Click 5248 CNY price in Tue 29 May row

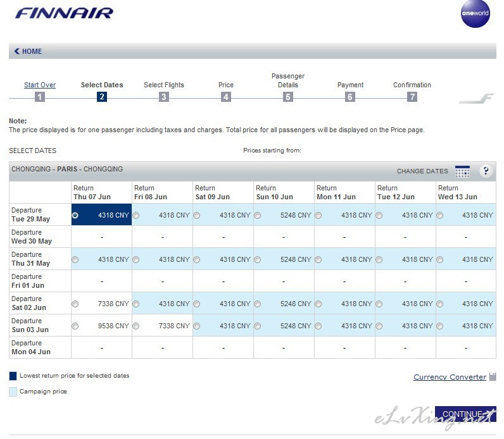pos(296,215)
